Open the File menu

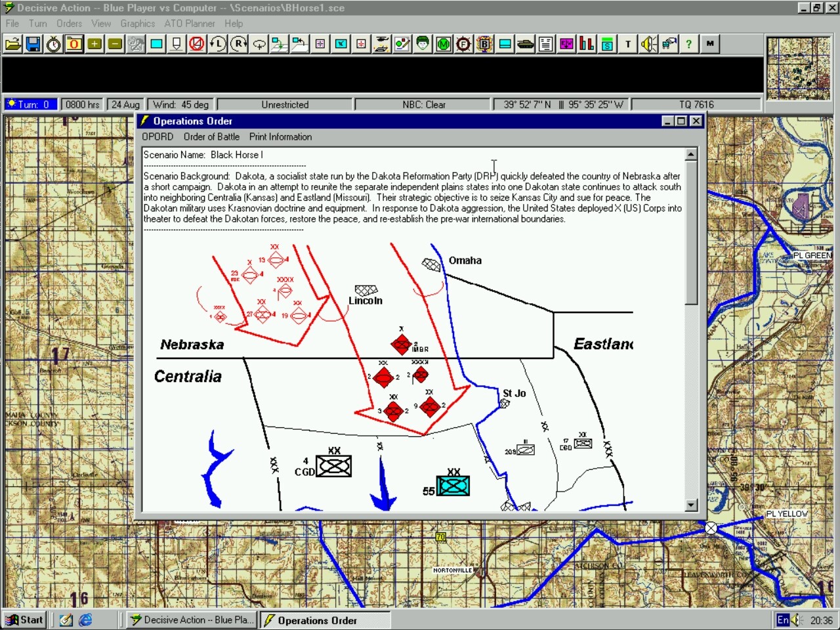pos(12,24)
